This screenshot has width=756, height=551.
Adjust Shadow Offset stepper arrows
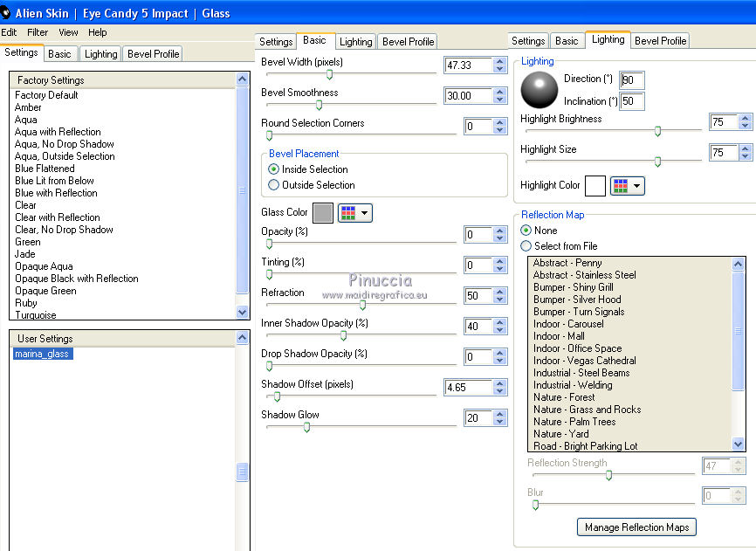(500, 388)
